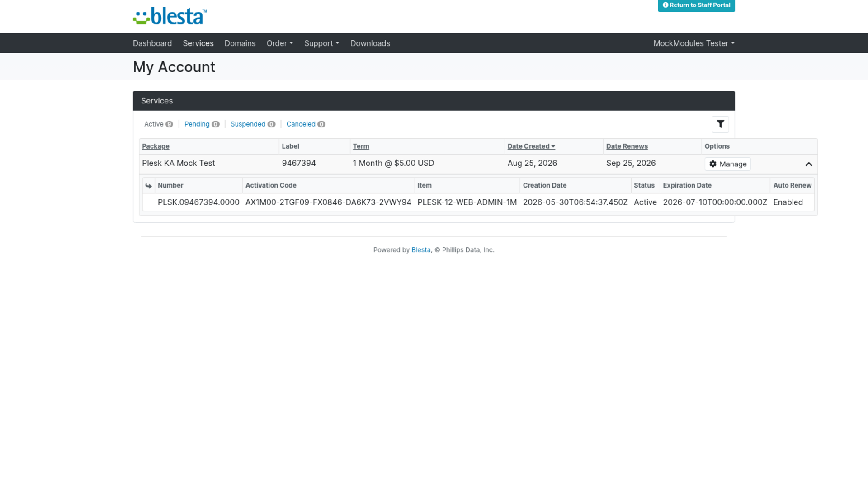Click the term 1 Month @ $5.00 USD
The image size is (868, 488).
coord(393,164)
